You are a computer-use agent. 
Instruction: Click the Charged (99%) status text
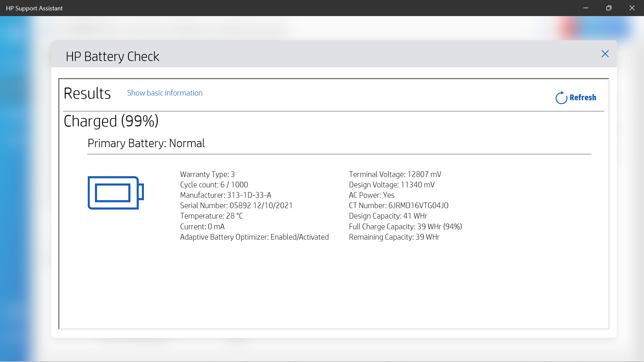pos(111,121)
